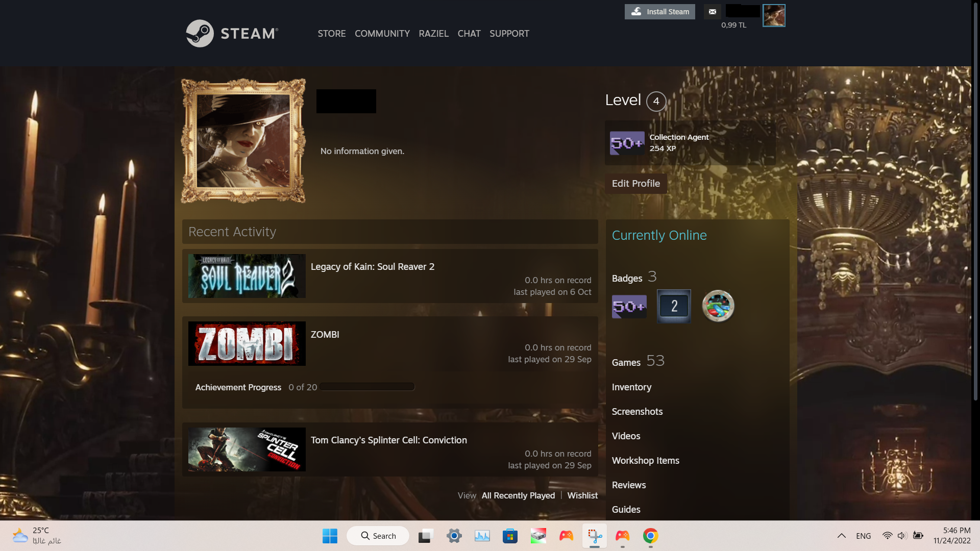
Task: Open Splinter Cell: Conviction title link
Action: pos(389,440)
